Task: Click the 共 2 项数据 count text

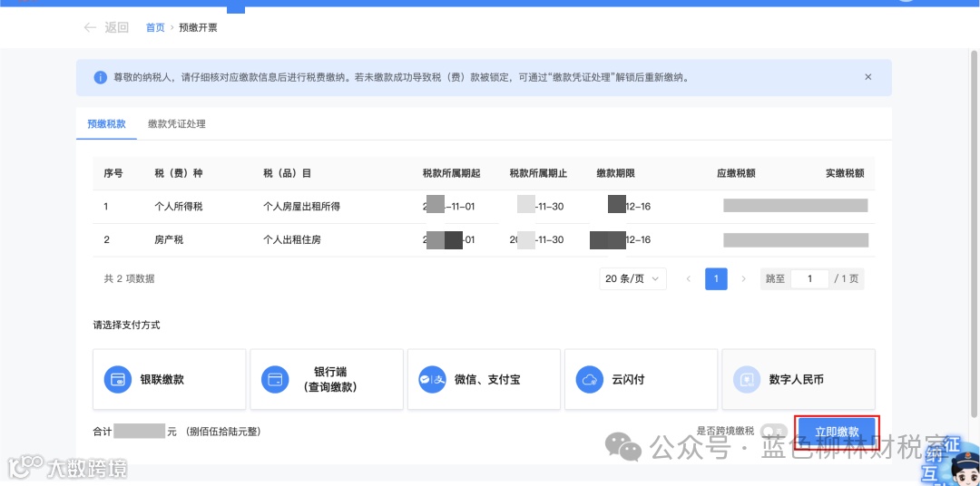Action: (130, 278)
